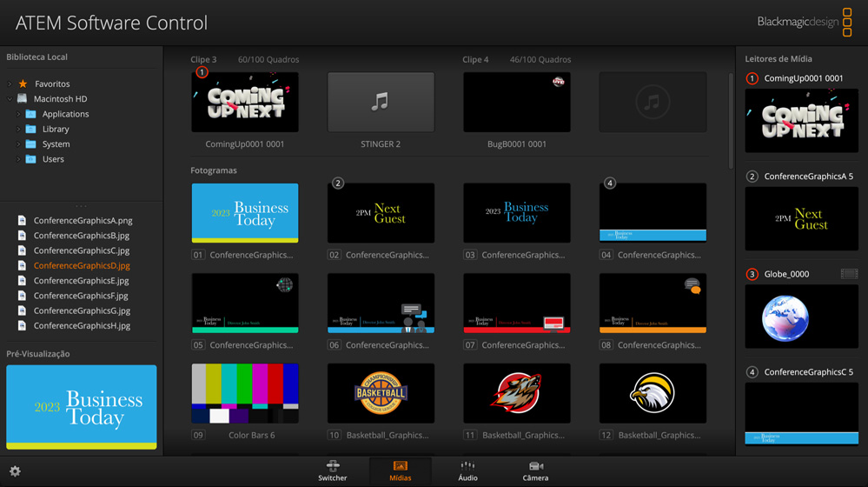Go to the Câmera tab
This screenshot has width=868, height=487.
click(535, 470)
